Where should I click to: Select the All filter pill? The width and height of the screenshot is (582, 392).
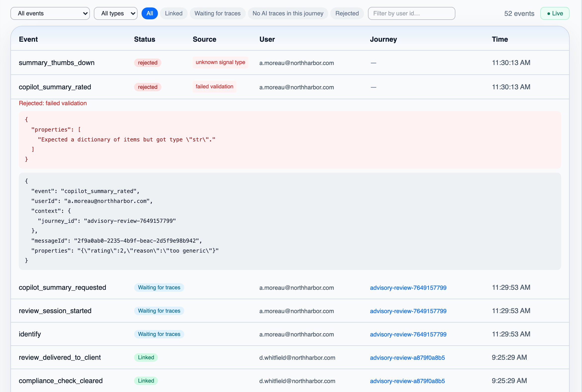coord(150,13)
